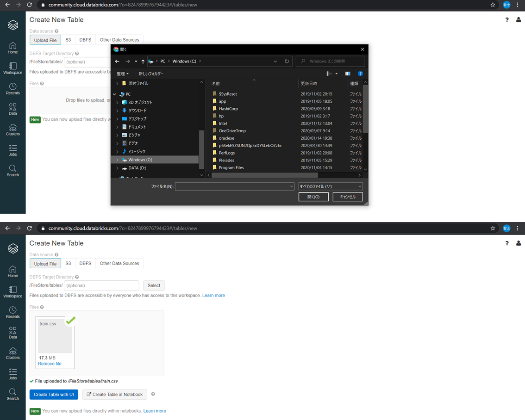Reload the browser page showing train.csv
Screen dimensions: 525x420
coord(30,228)
